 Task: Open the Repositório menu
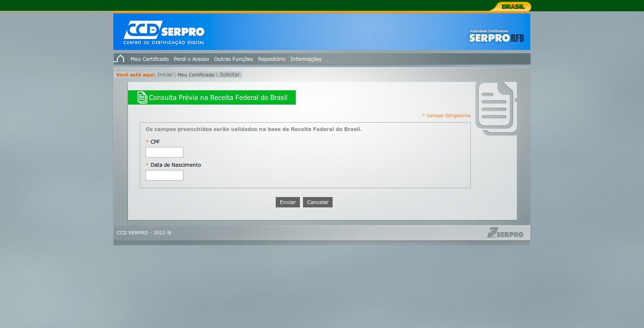[x=271, y=59]
